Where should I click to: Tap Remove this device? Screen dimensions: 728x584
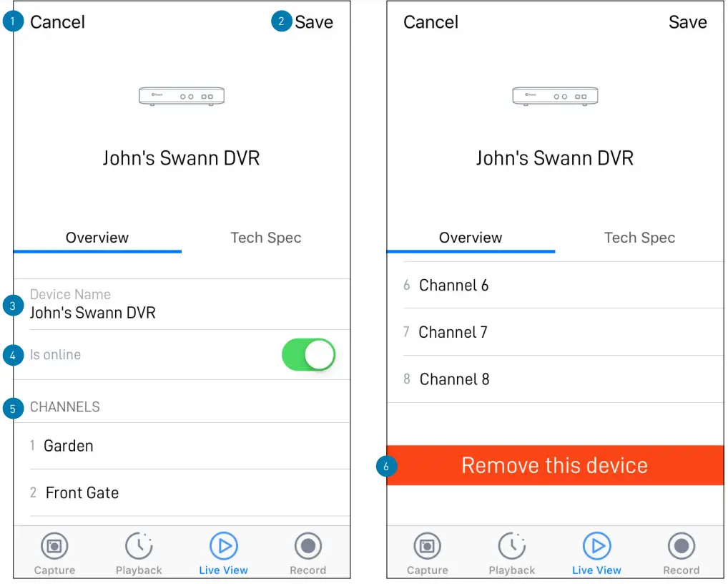pyautogui.click(x=555, y=465)
